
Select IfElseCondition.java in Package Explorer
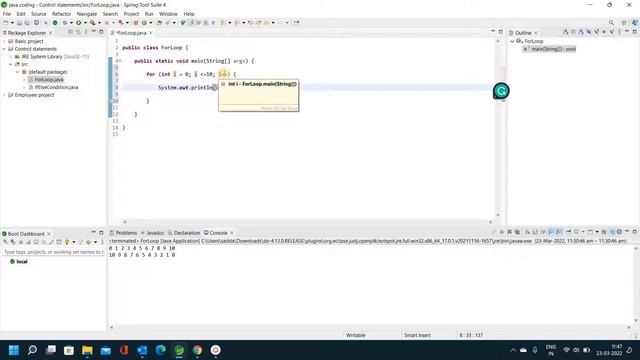point(53,87)
